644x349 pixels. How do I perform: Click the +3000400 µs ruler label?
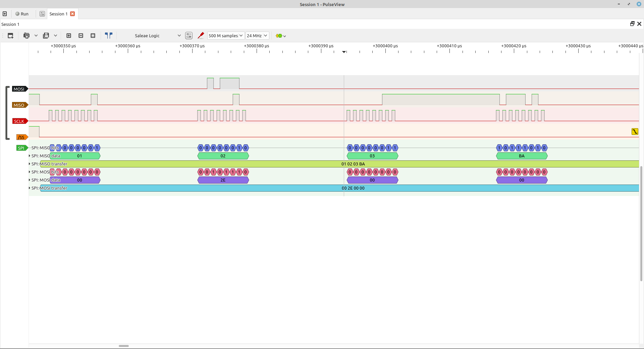click(x=385, y=46)
